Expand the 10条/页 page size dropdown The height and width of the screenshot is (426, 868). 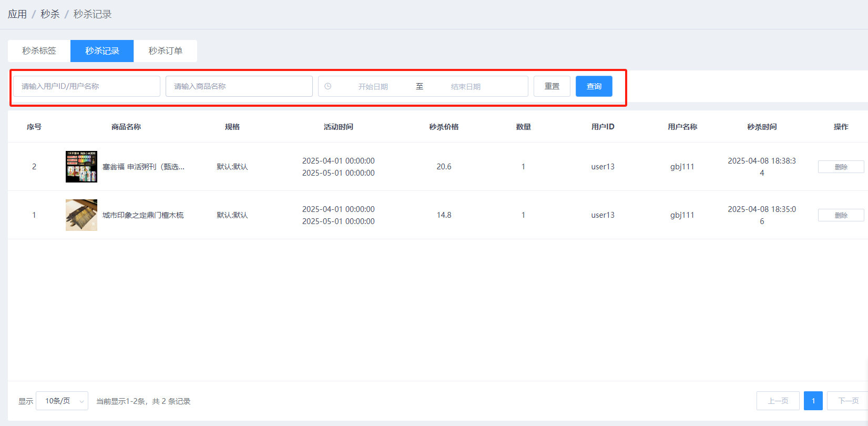tap(62, 401)
